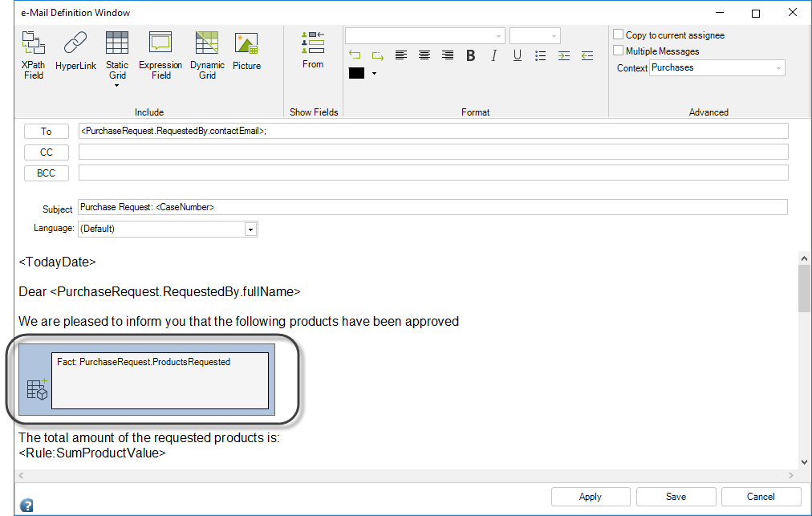Open the font color dropdown arrow

pos(374,74)
